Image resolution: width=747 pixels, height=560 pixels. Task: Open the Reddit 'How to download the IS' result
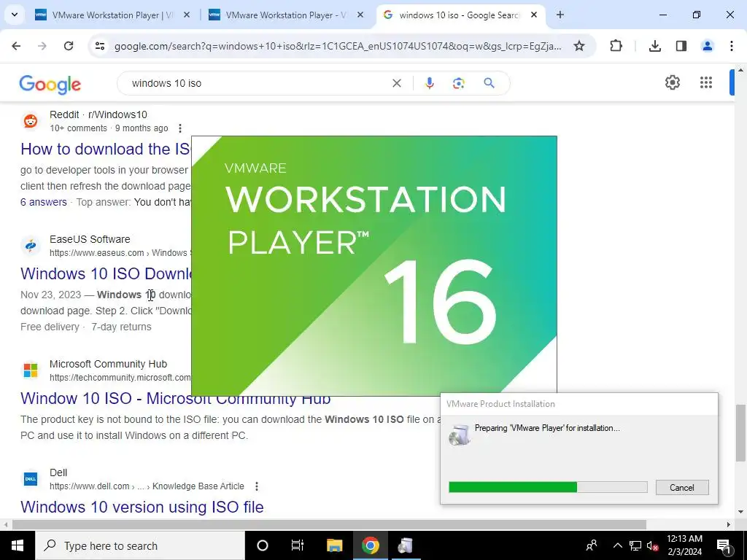tap(105, 149)
